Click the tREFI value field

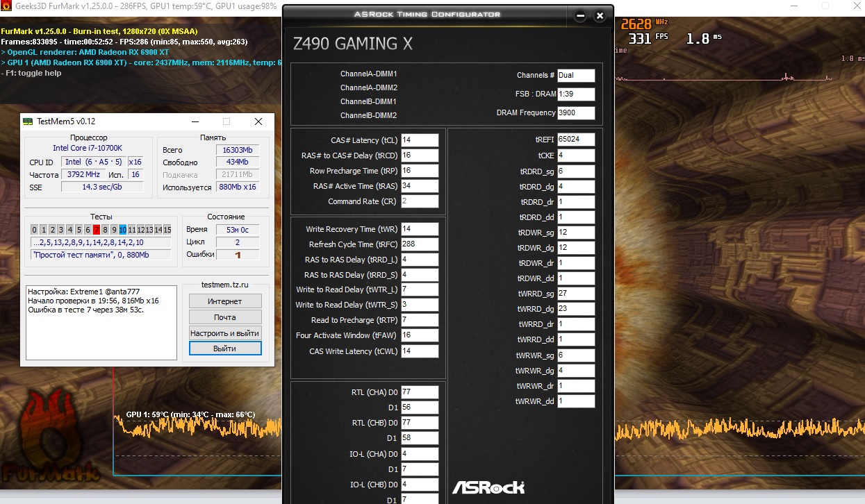[x=576, y=140]
